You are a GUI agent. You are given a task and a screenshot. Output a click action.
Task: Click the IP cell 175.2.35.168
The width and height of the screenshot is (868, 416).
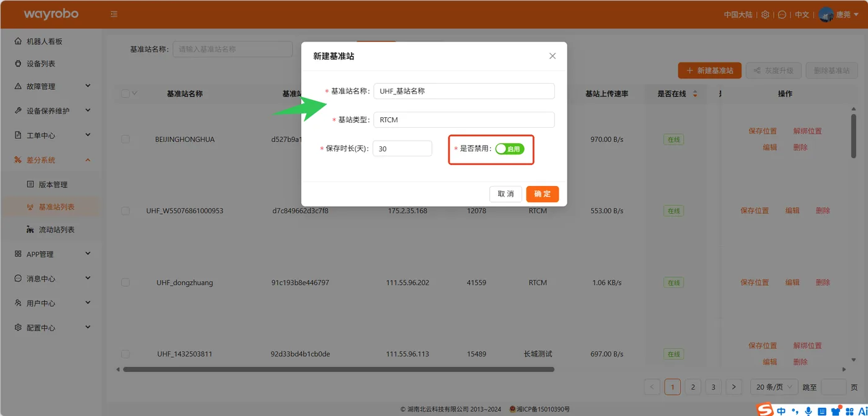point(407,211)
